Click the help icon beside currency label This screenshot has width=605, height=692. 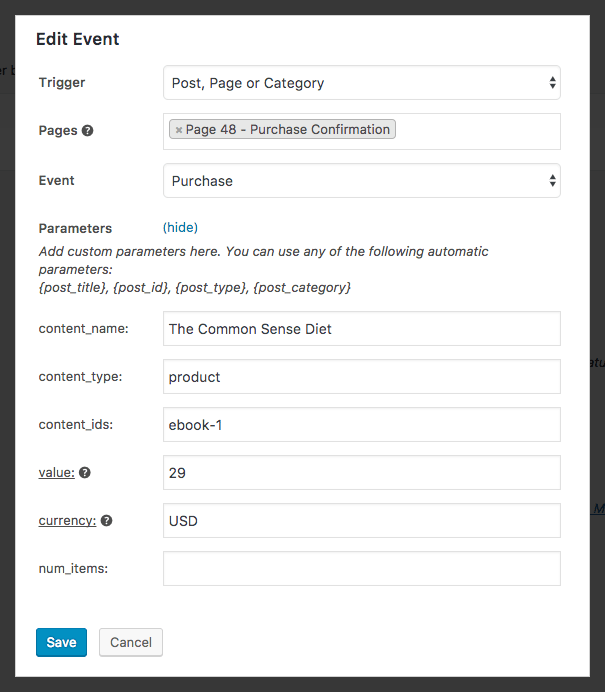[107, 521]
